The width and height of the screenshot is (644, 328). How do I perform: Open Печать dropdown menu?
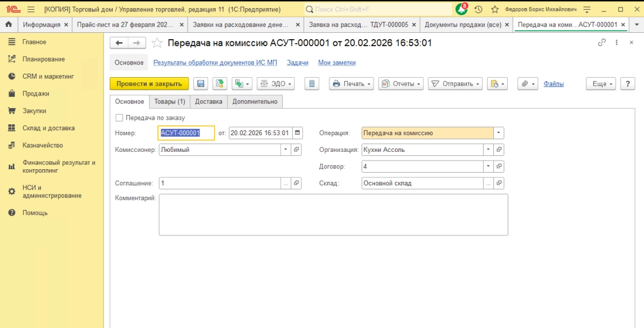(351, 84)
